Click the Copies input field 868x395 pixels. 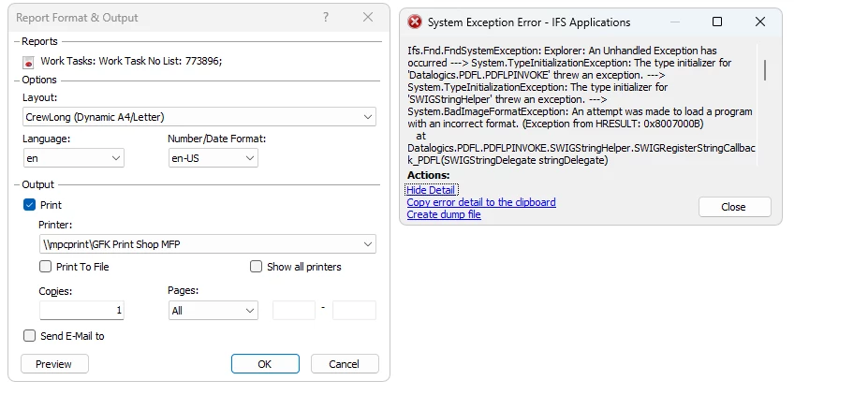pos(81,310)
